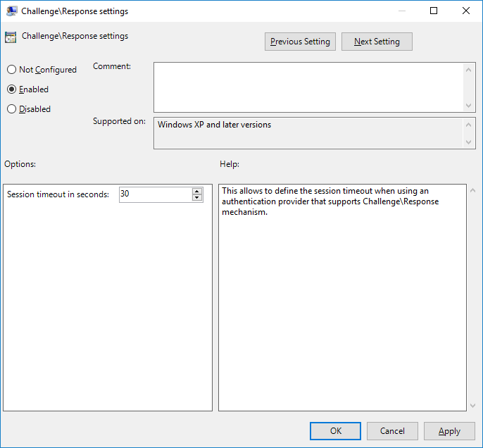Image resolution: width=483 pixels, height=448 pixels.
Task: Select the Not Configured radio button
Action: pyautogui.click(x=11, y=70)
